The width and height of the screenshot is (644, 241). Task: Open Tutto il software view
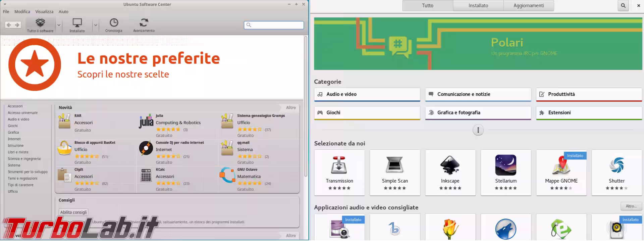click(x=40, y=25)
